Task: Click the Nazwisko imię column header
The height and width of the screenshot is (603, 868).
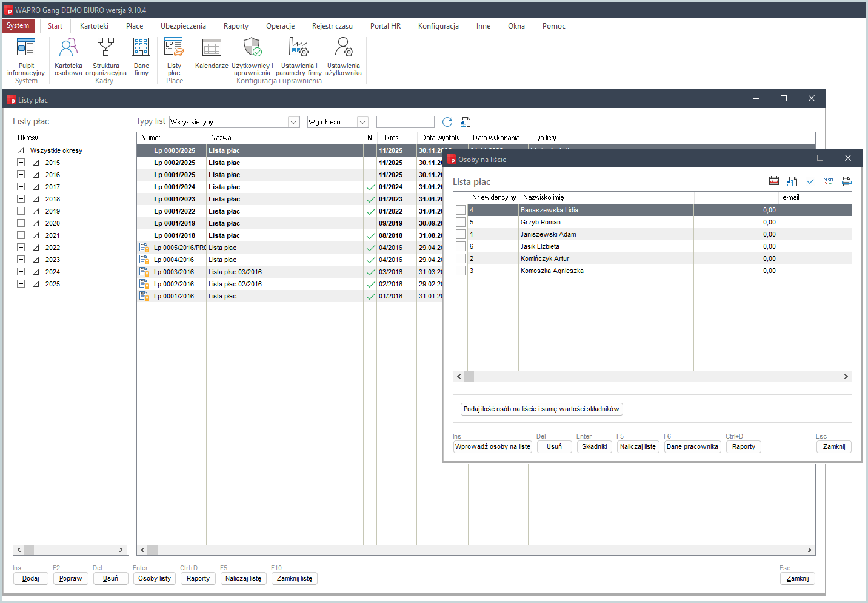Action: click(606, 197)
